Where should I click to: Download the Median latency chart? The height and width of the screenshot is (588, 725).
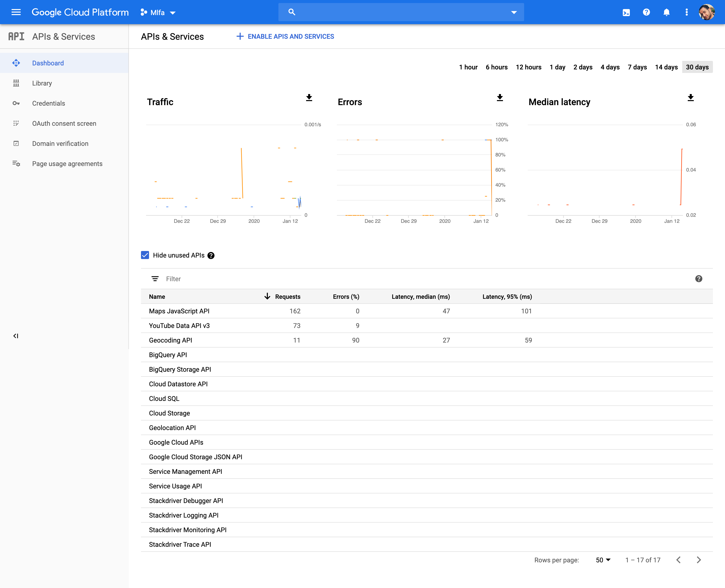[x=691, y=98]
